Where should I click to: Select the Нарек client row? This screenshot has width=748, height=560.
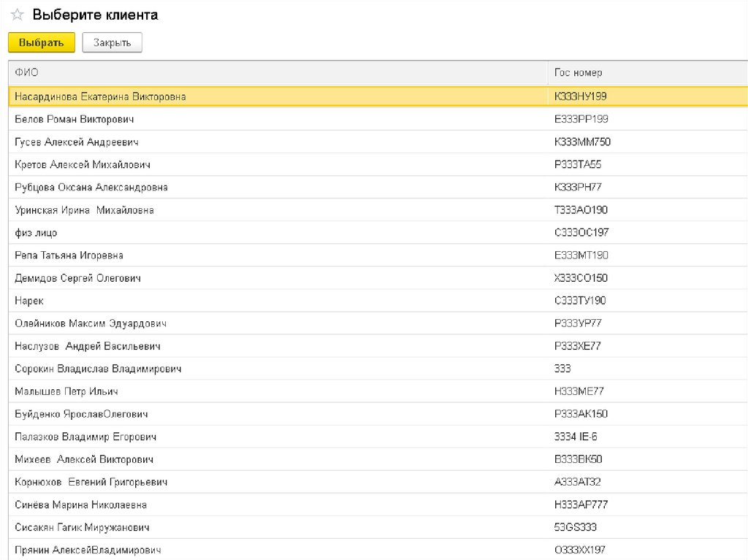point(29,301)
